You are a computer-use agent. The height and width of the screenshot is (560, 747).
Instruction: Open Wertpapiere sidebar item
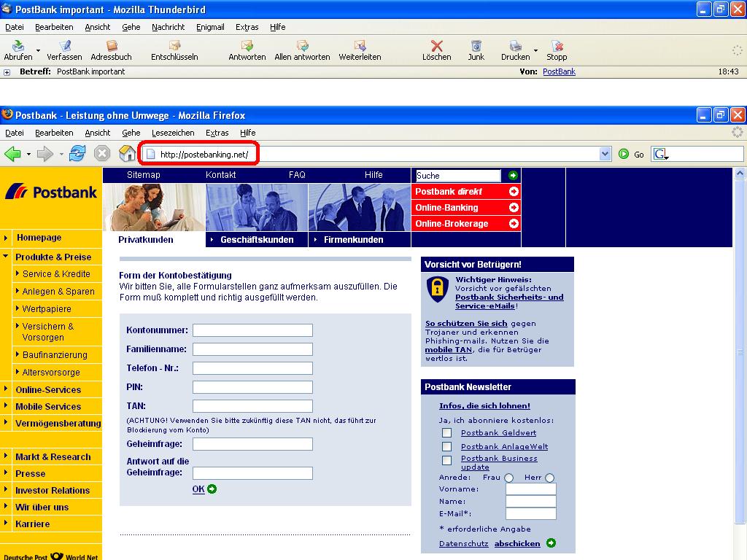click(47, 308)
